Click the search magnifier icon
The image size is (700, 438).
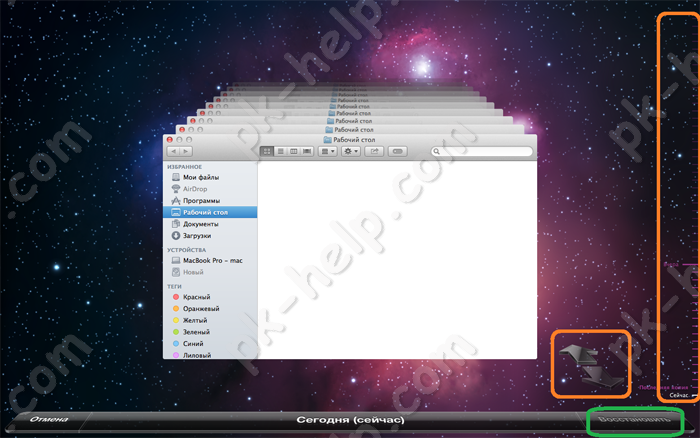pyautogui.click(x=437, y=152)
